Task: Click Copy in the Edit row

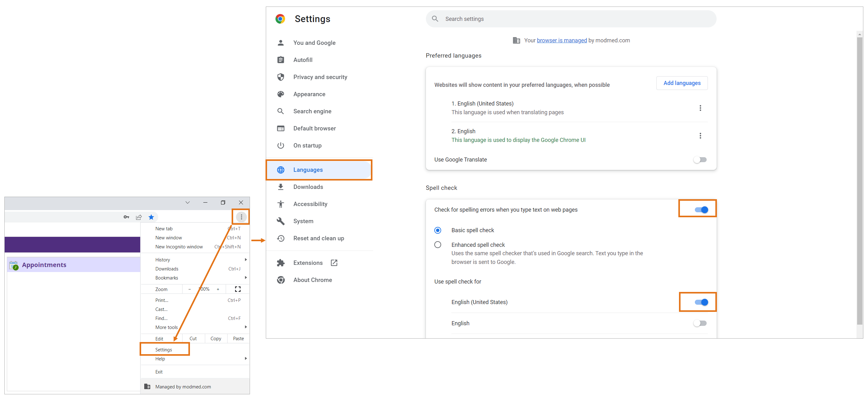Action: pos(216,339)
